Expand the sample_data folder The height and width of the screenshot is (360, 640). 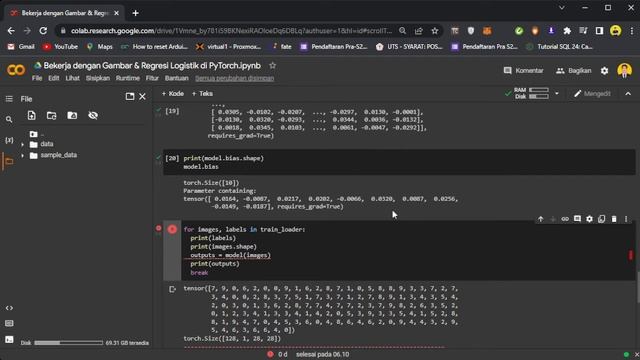(22, 156)
